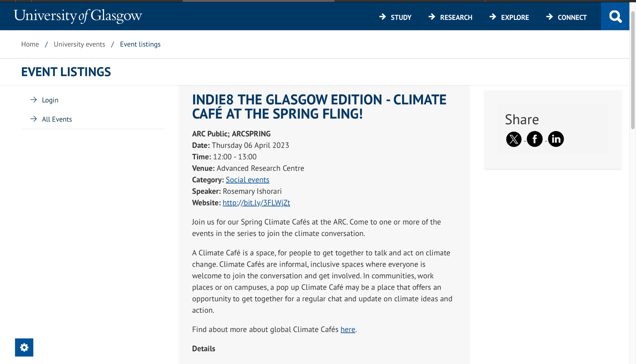Open the Connect menu
Screen dimensions: 636x364
pos(566,17)
